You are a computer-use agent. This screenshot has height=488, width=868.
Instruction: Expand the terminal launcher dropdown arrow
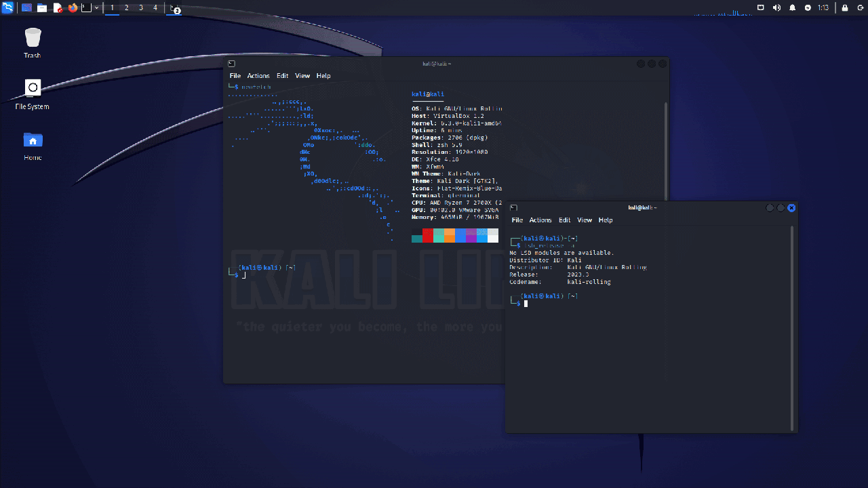(96, 7)
